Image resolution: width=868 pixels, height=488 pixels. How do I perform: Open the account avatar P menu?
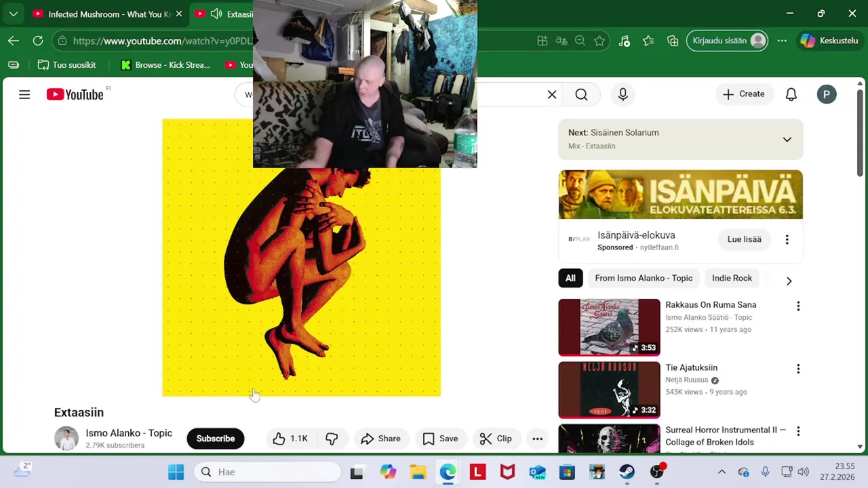(x=826, y=94)
